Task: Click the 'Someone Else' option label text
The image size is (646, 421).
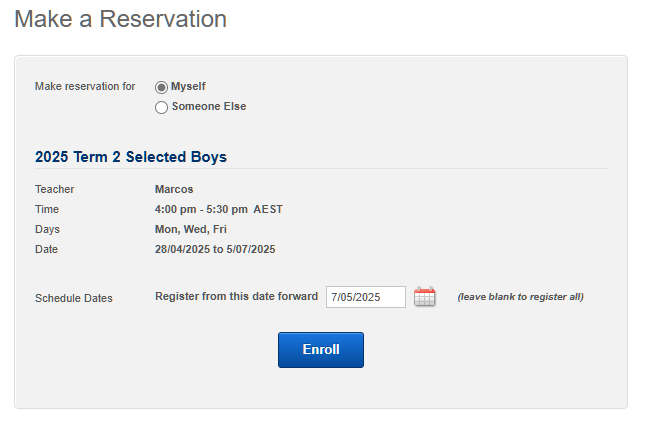Action: (x=209, y=106)
